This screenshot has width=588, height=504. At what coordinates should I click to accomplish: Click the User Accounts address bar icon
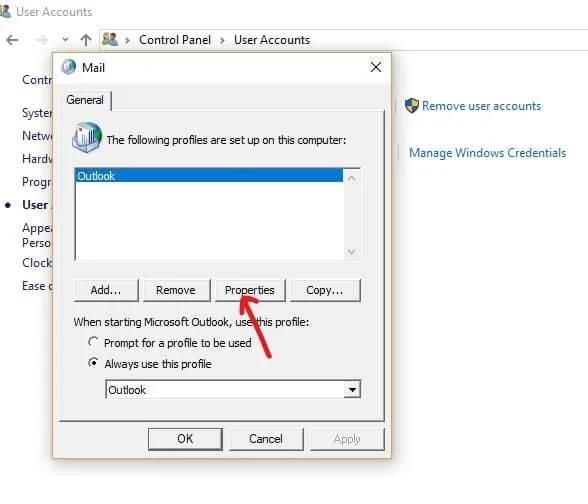pyautogui.click(x=110, y=39)
